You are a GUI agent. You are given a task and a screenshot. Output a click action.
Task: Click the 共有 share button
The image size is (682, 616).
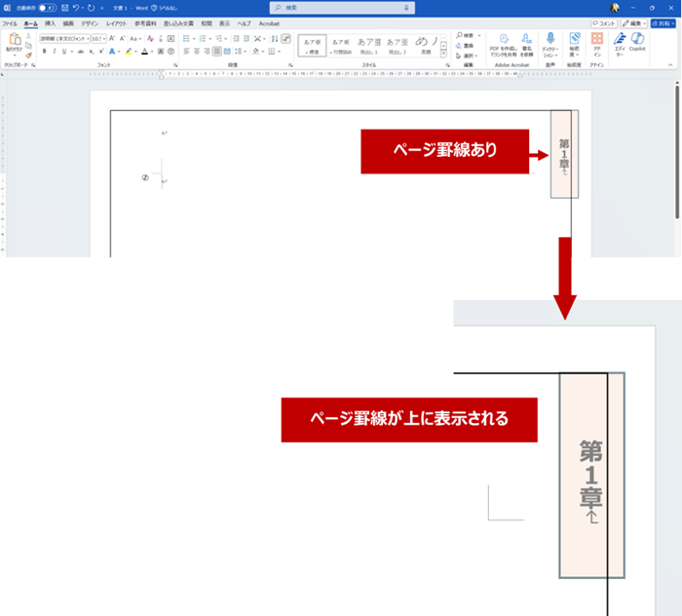click(664, 22)
